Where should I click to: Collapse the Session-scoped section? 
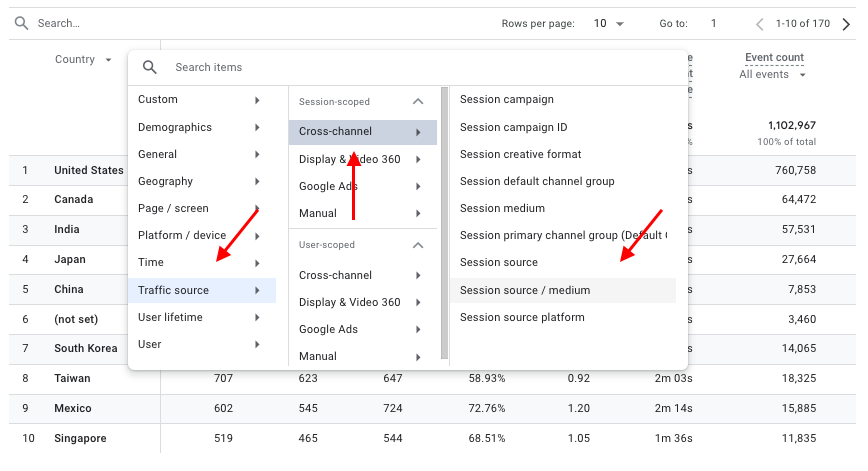[418, 102]
